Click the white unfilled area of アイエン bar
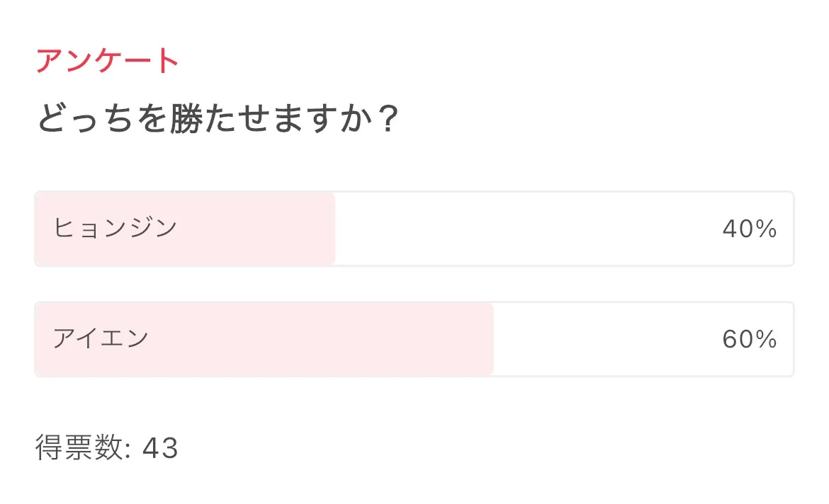829x504 pixels. tap(602, 340)
